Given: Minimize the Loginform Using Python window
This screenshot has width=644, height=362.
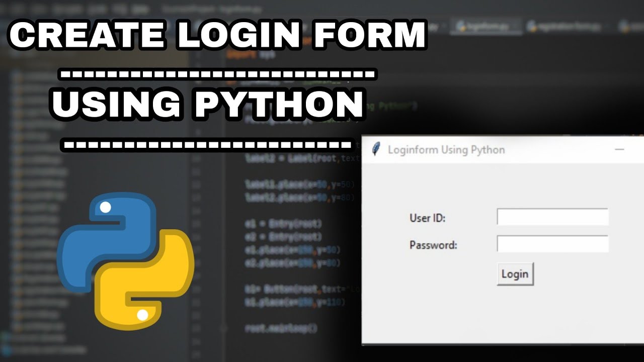Looking at the screenshot, I should [x=619, y=149].
